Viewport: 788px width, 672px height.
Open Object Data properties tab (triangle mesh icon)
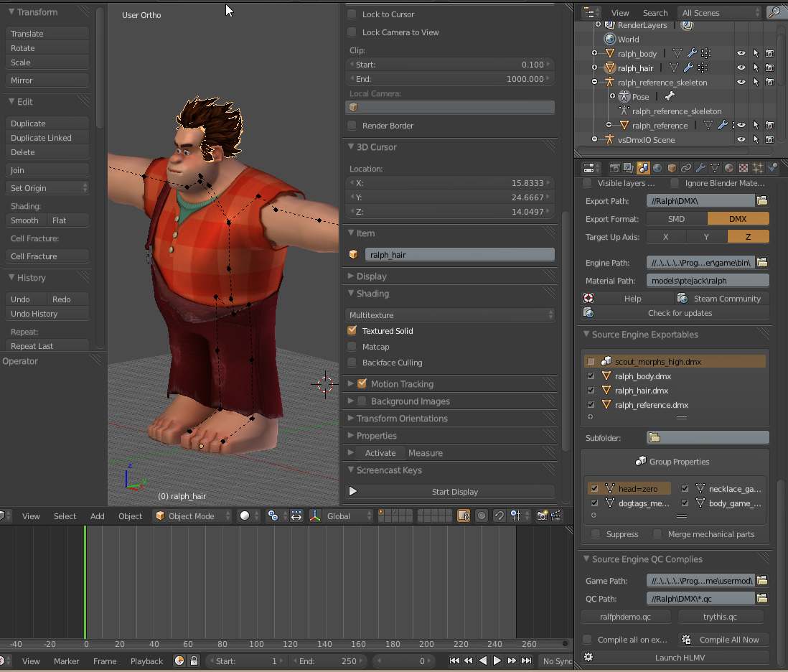(x=715, y=168)
